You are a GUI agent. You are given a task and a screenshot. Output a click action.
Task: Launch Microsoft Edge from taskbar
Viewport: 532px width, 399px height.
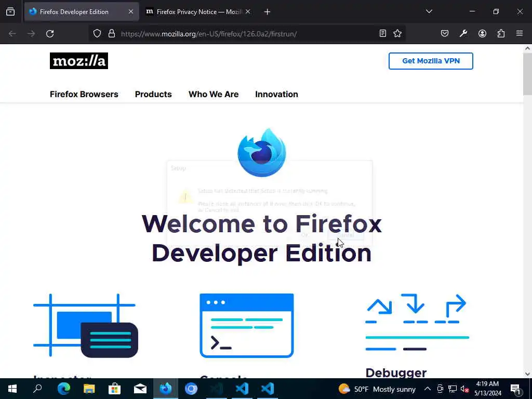(63, 389)
